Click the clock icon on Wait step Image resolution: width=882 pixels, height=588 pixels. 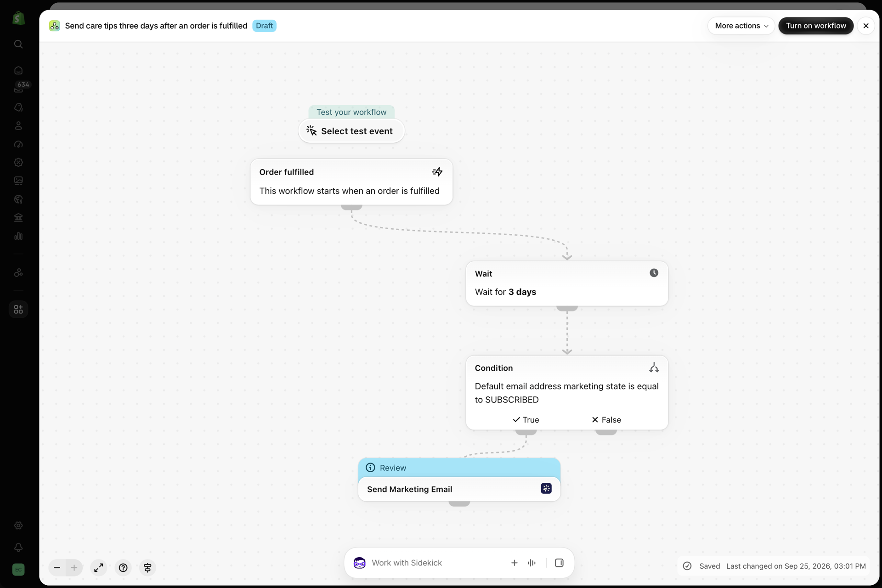click(x=654, y=273)
